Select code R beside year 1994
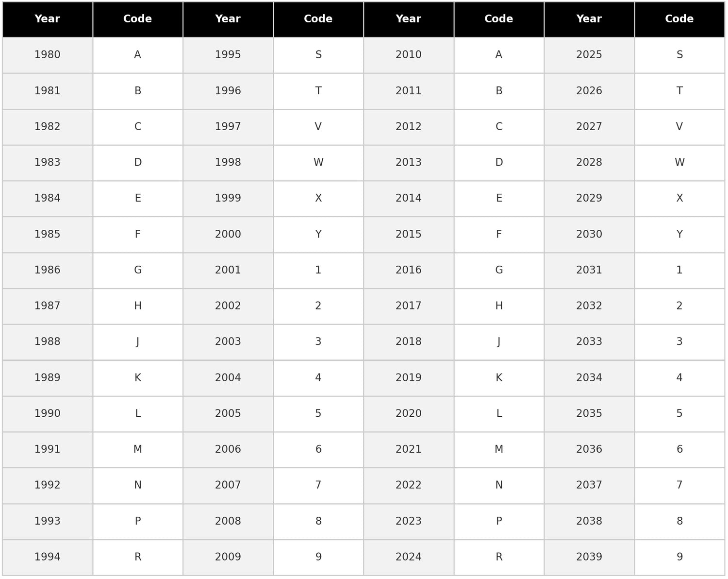 click(137, 557)
